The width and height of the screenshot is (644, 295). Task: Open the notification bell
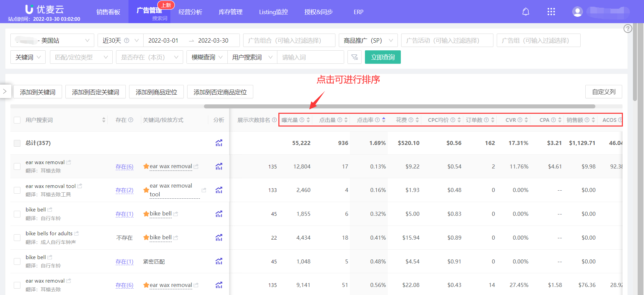tap(526, 12)
